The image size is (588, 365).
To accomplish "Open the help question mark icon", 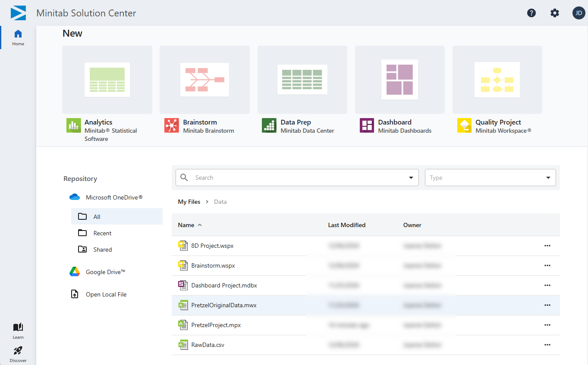I will point(531,13).
